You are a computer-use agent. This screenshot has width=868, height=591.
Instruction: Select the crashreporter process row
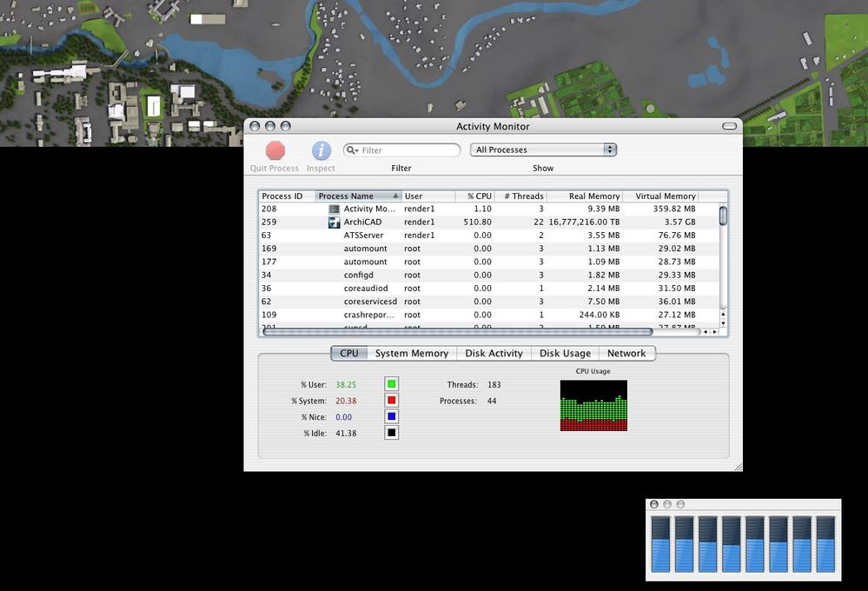pyautogui.click(x=489, y=315)
